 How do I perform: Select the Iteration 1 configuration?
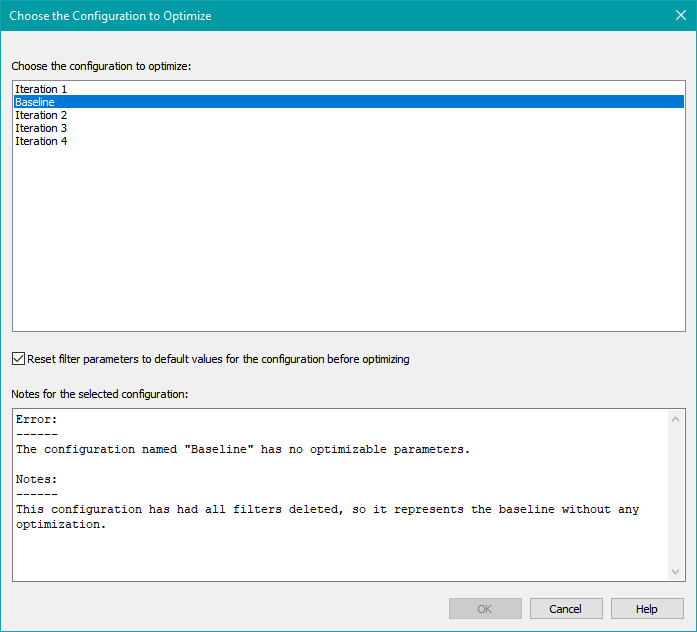click(348, 89)
